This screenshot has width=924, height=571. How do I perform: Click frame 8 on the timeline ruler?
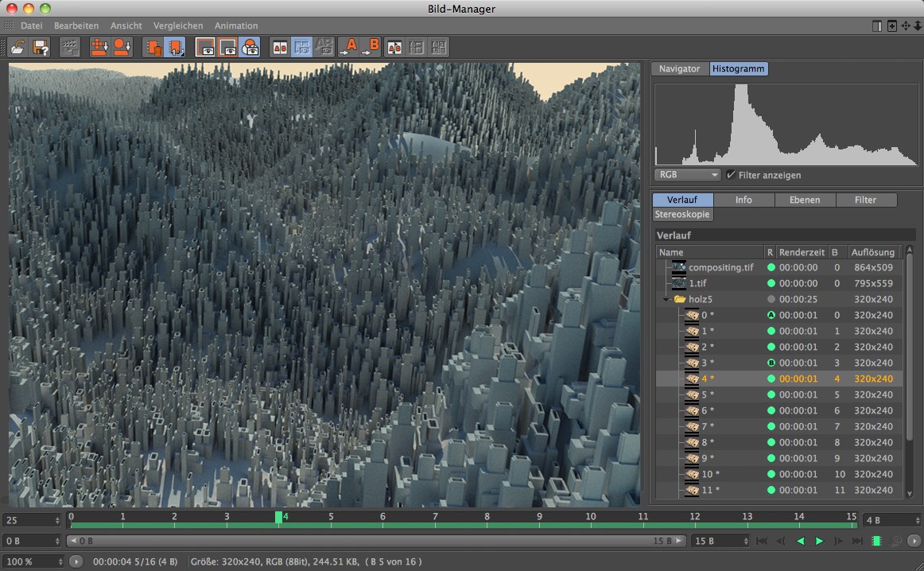coord(487,517)
